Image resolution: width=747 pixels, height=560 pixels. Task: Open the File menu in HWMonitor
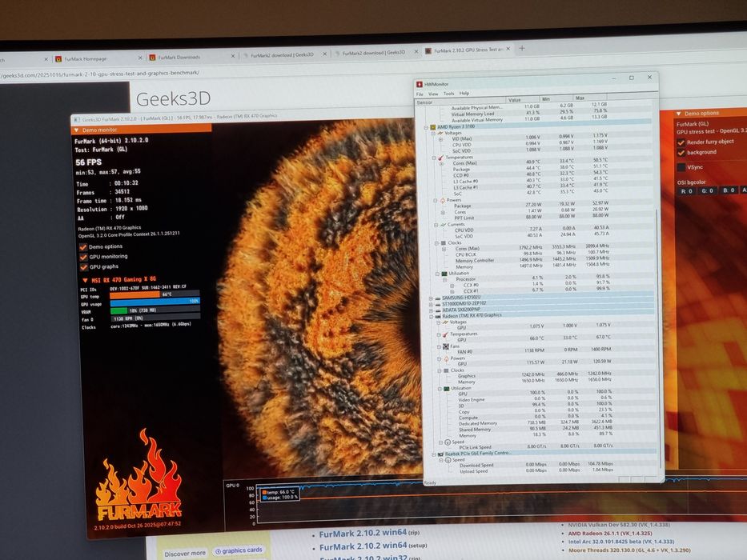point(420,94)
